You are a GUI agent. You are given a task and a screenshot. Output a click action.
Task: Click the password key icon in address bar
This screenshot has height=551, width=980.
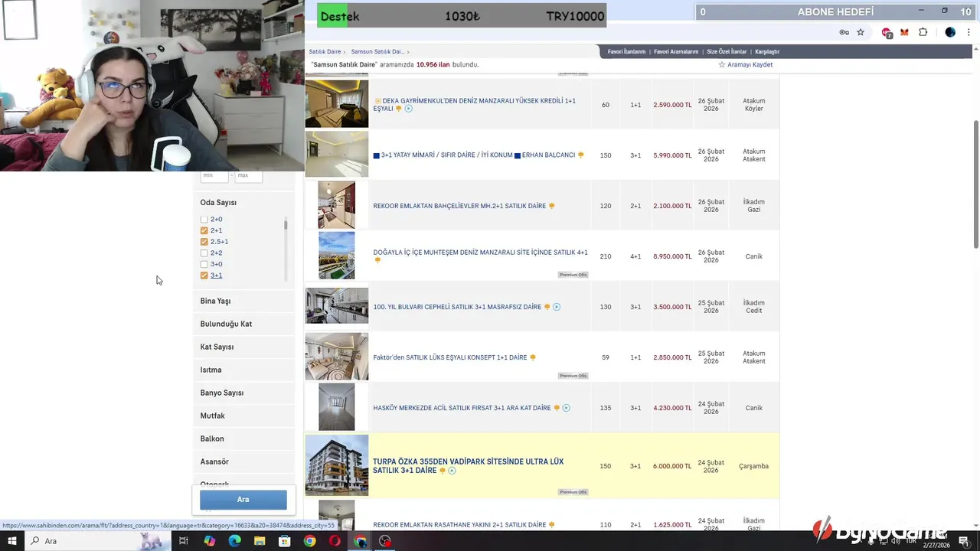click(844, 32)
